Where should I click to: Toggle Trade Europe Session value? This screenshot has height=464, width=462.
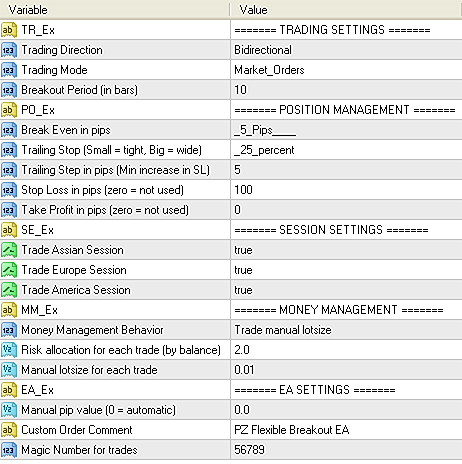tap(346, 270)
